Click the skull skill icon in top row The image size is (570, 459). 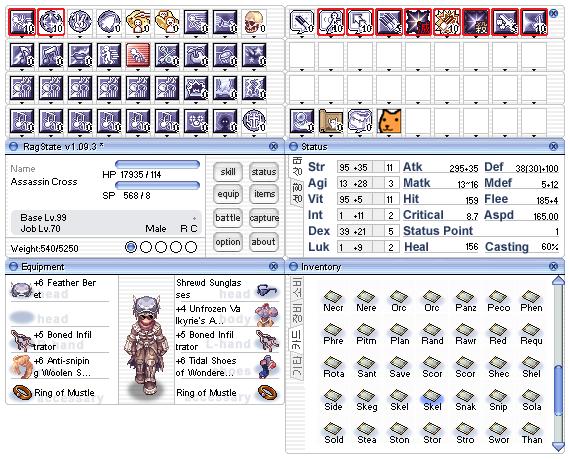[x=253, y=22]
